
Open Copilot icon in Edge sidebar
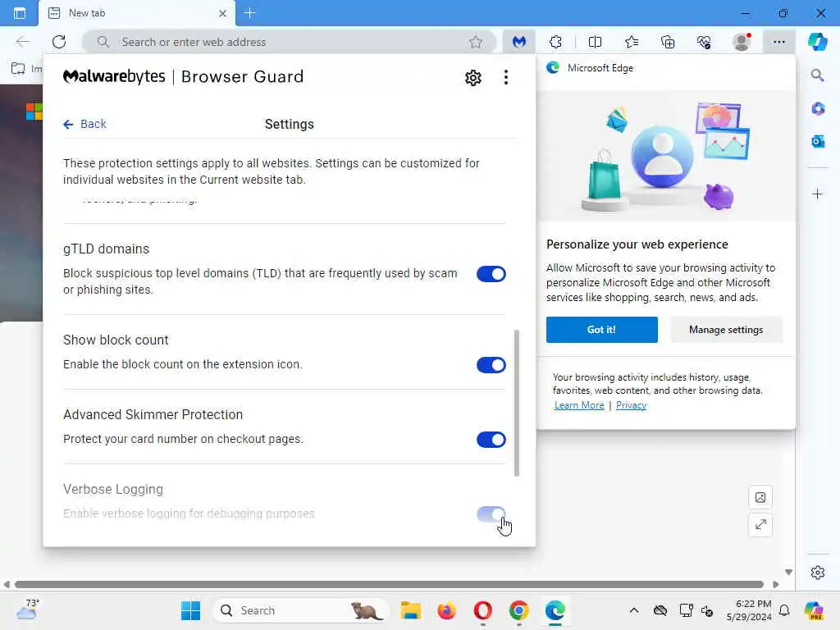tap(818, 42)
